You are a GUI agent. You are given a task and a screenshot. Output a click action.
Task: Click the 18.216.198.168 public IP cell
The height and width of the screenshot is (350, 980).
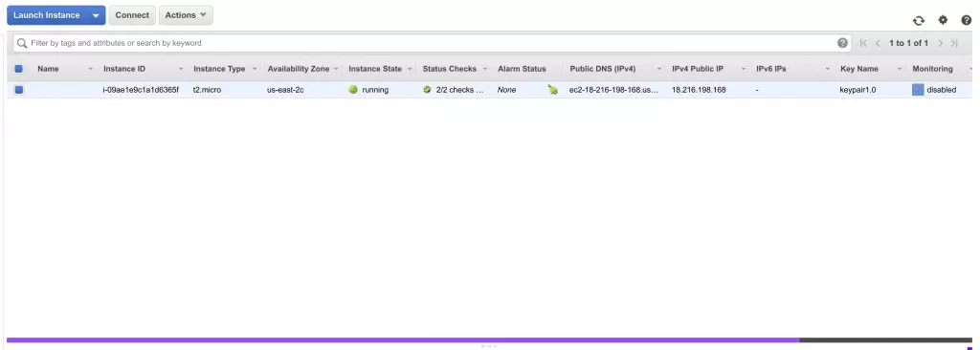tap(699, 90)
